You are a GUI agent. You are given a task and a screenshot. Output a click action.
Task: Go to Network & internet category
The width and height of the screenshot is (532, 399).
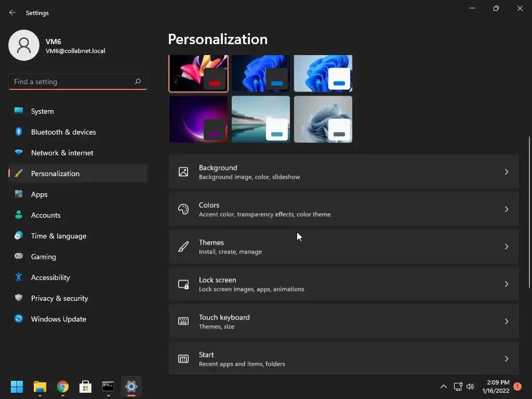click(78, 152)
